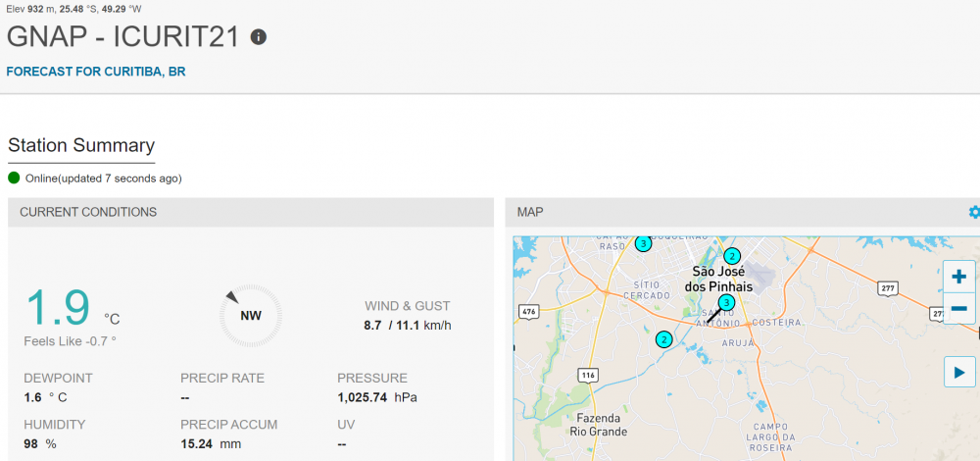Screen dimensions: 980x461
Task: Click the info icon beside GNAP - ICURIT21
Action: coord(259,37)
